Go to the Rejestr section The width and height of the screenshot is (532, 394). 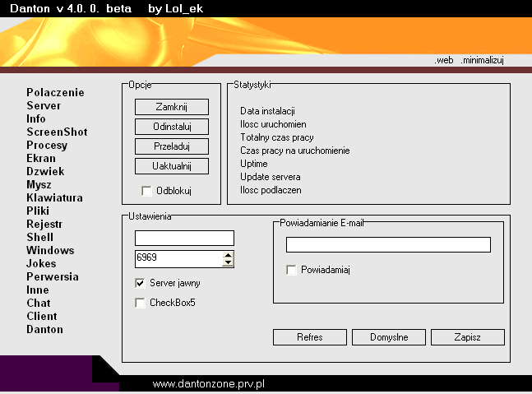click(x=44, y=225)
